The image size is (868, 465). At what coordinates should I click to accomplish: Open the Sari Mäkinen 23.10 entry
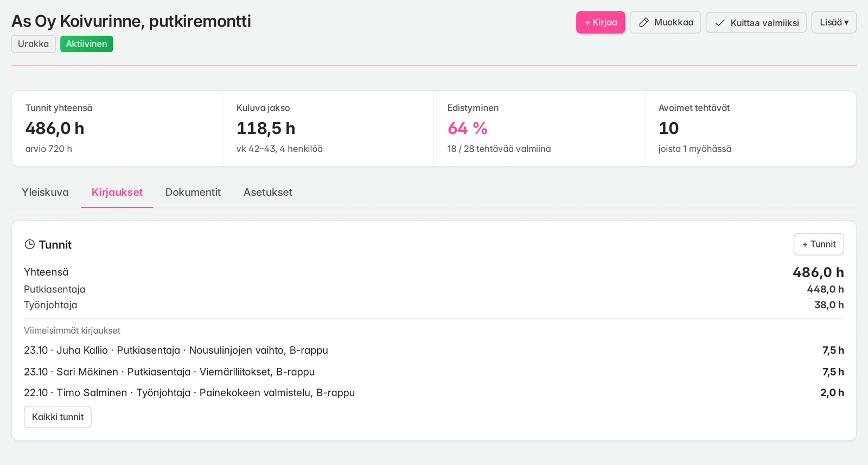coord(434,372)
